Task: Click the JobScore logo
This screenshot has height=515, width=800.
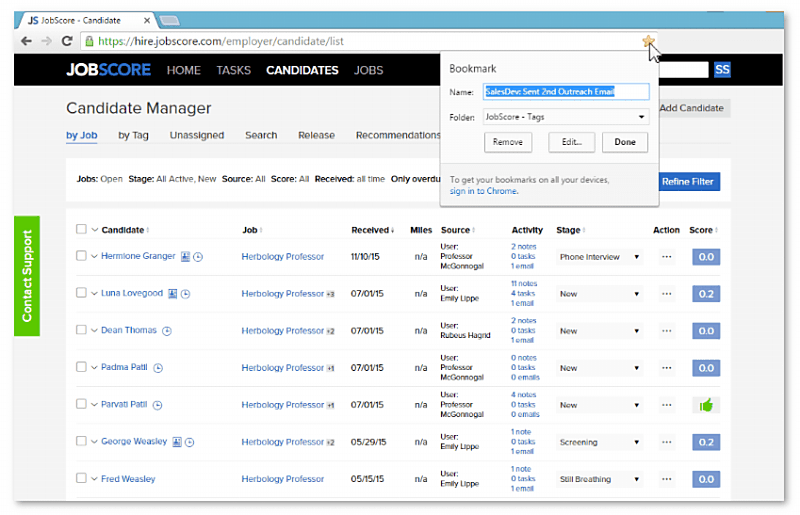Action: tap(108, 69)
